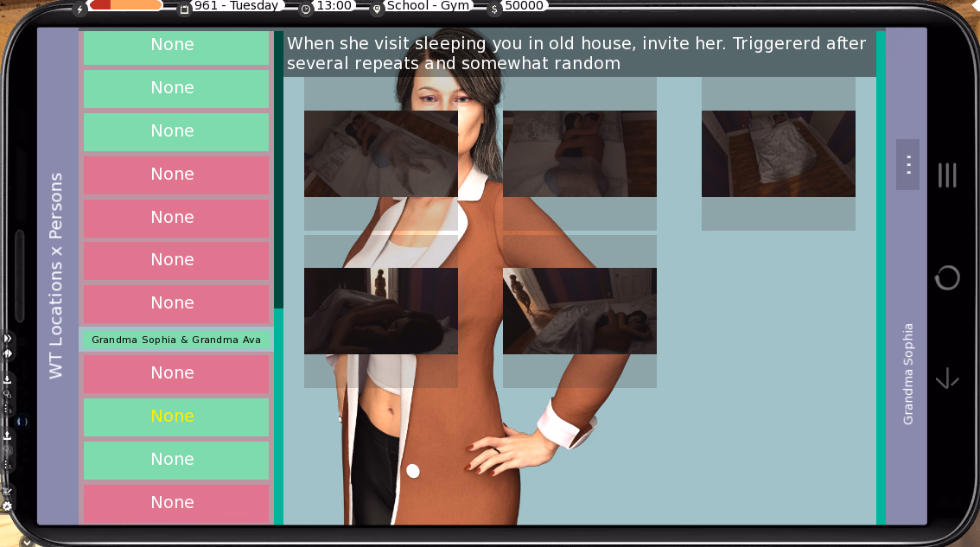Click the quick load Q-L icon
This screenshot has height=547, width=980.
coord(8,449)
